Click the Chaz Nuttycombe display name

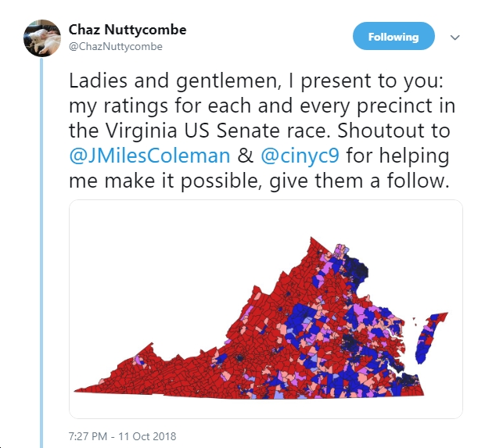(x=128, y=30)
